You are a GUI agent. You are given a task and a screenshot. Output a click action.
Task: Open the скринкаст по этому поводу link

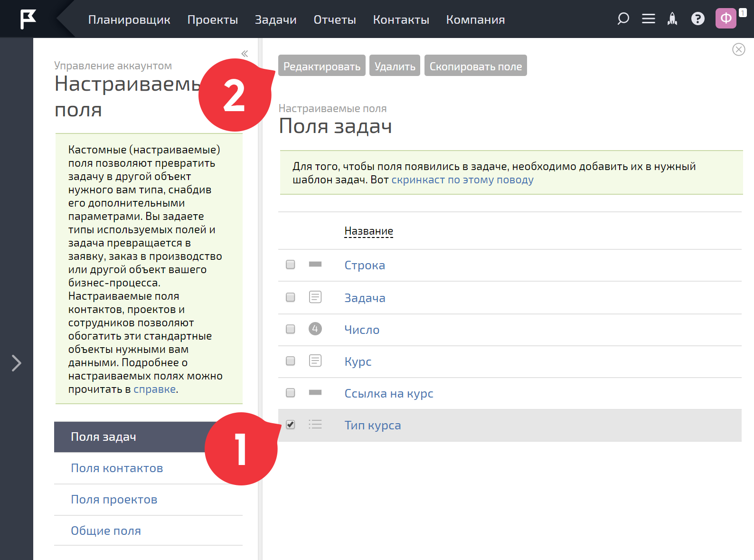pos(462,180)
